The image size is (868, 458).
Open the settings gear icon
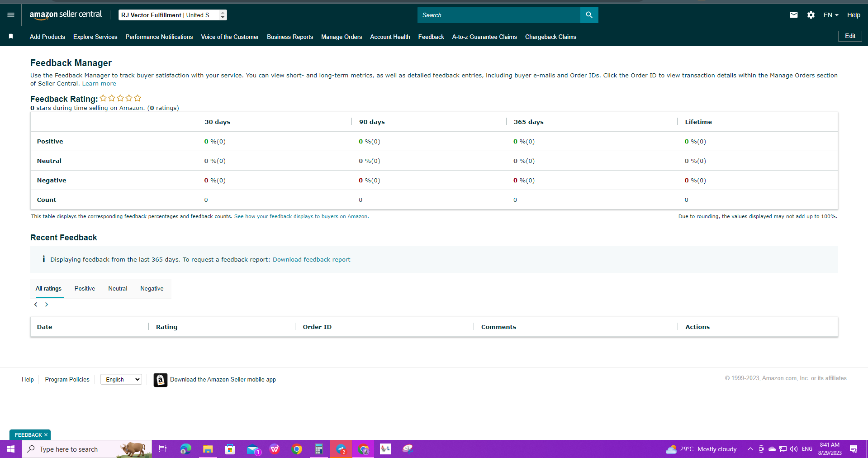click(811, 15)
